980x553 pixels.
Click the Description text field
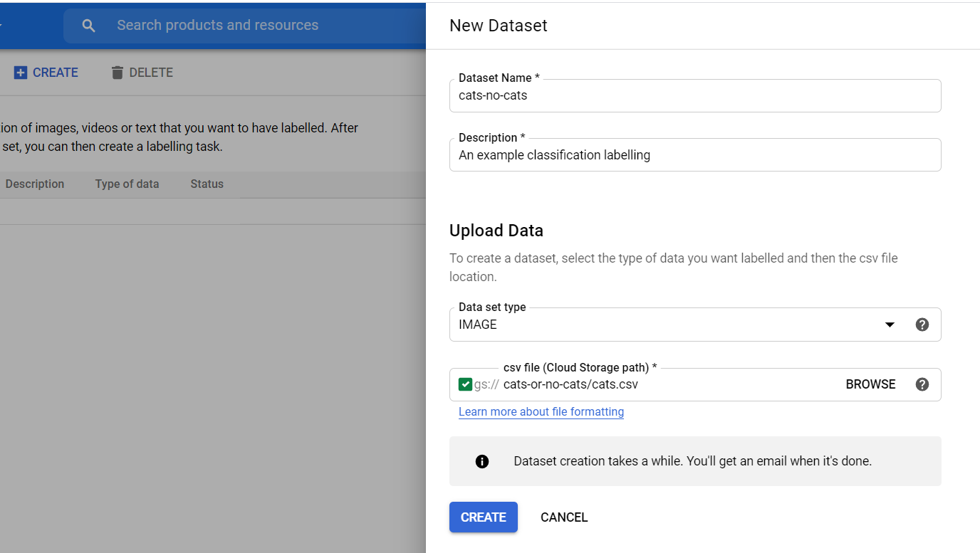pyautogui.click(x=694, y=155)
